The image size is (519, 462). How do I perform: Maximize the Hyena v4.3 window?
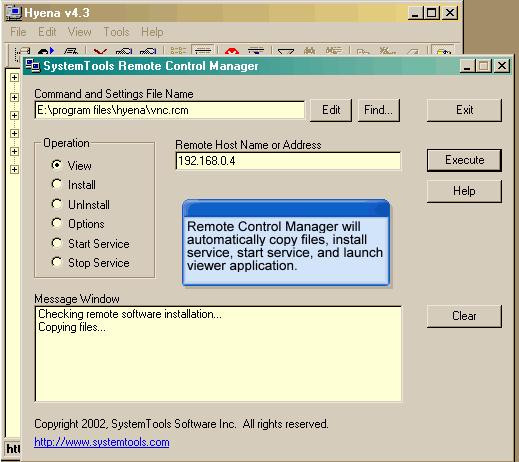pyautogui.click(x=431, y=13)
